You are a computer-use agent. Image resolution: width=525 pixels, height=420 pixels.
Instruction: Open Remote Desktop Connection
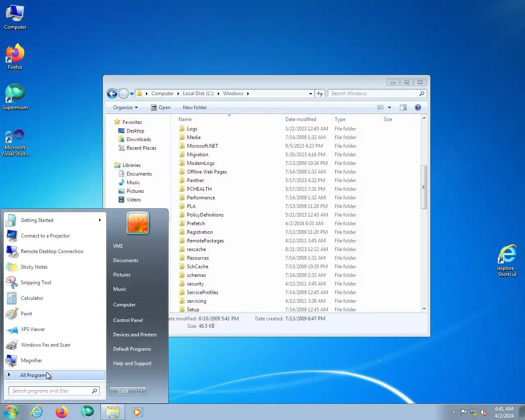pyautogui.click(x=55, y=251)
